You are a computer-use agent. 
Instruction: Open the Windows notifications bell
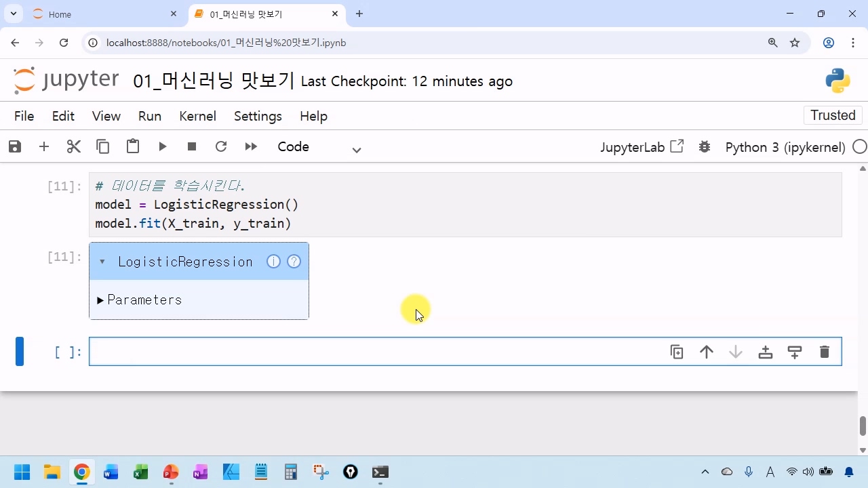coord(849,472)
